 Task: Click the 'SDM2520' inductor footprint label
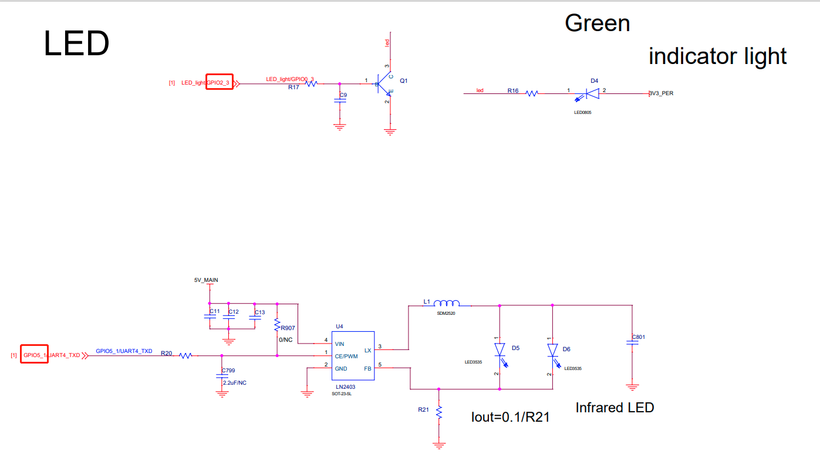click(x=446, y=313)
